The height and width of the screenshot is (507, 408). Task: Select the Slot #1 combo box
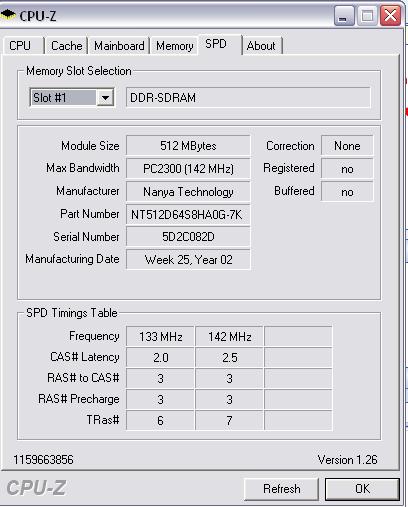pyautogui.click(x=72, y=98)
